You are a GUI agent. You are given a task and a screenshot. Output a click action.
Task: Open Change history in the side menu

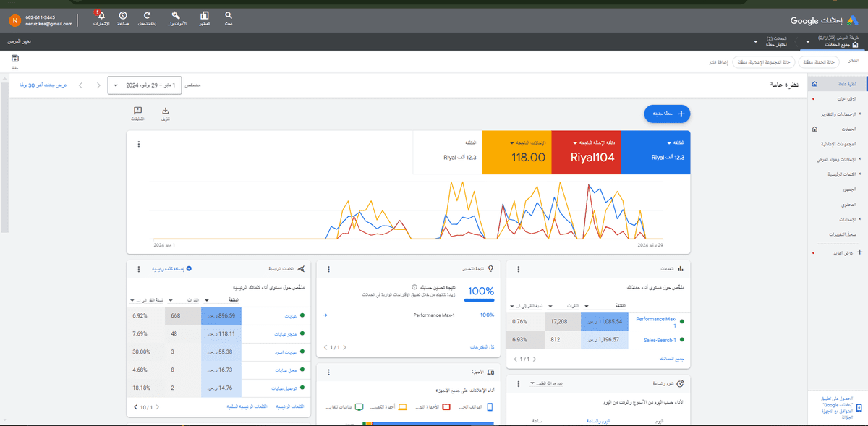click(841, 234)
